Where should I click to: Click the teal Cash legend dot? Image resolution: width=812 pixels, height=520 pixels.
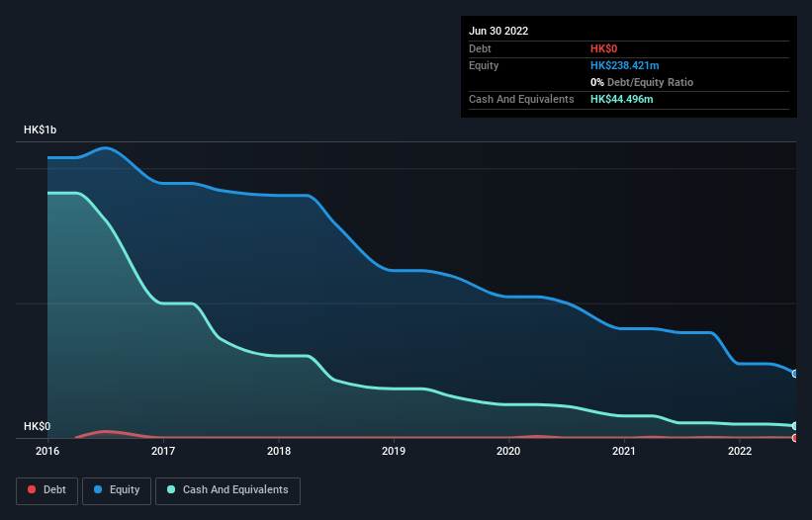tap(171, 489)
